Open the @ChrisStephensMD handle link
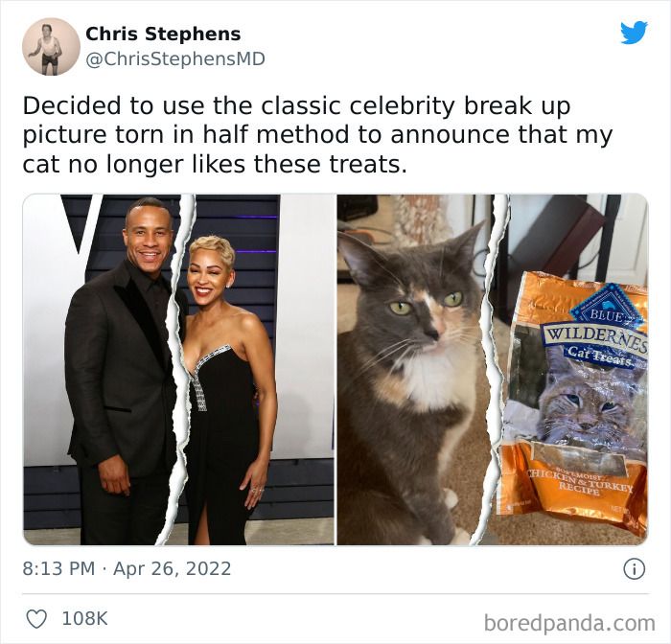Image resolution: width=671 pixels, height=644 pixels. 175,59
